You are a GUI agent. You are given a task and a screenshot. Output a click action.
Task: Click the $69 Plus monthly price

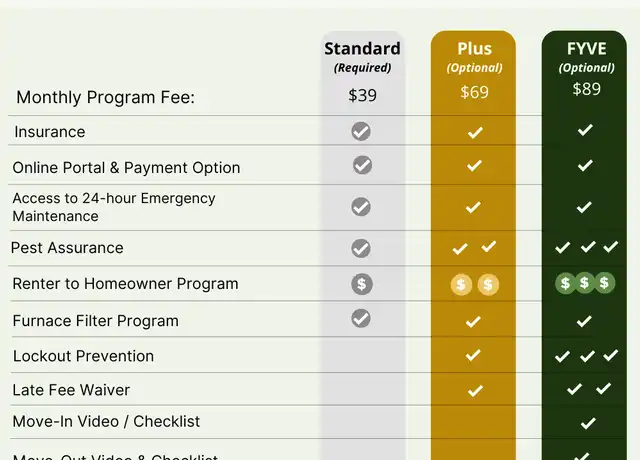pos(474,92)
